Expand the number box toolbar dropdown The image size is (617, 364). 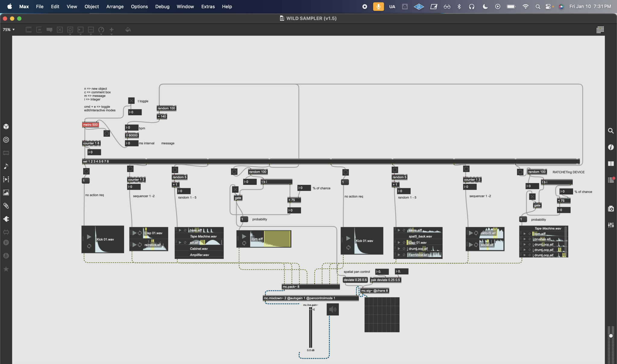point(80,34)
